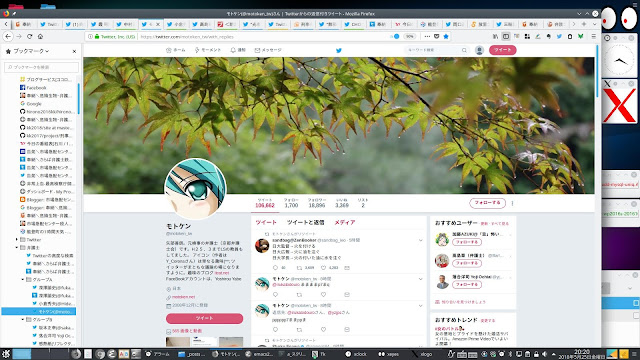Switch to ツイート profile tab
The width and height of the screenshot is (640, 360).
click(266, 222)
